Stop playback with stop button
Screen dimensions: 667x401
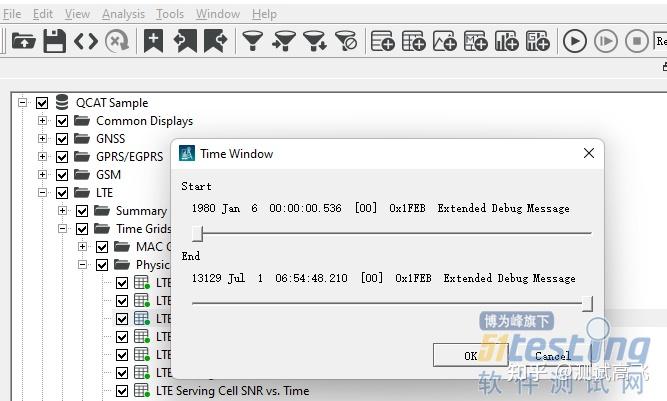point(637,41)
